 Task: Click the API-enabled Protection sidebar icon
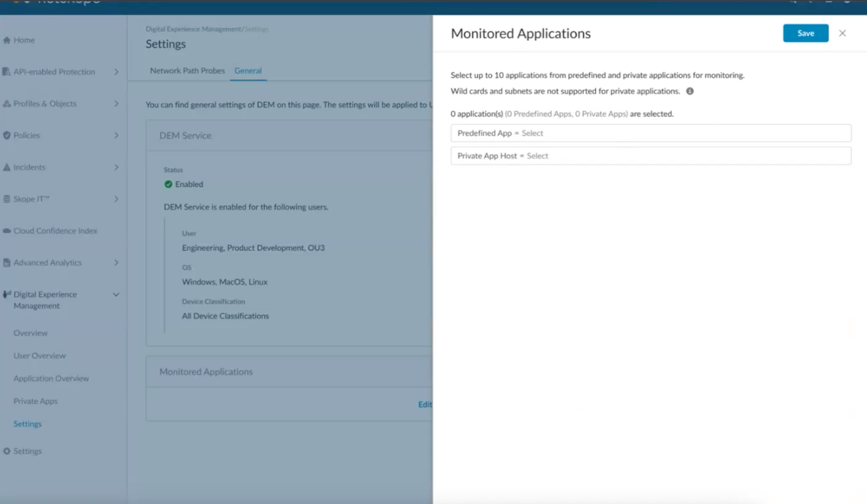[7, 72]
